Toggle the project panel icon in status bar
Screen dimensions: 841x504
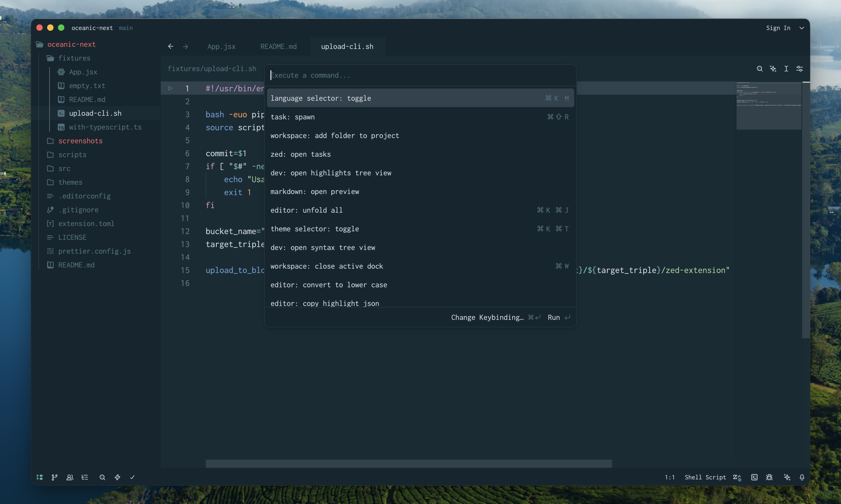[x=40, y=477]
